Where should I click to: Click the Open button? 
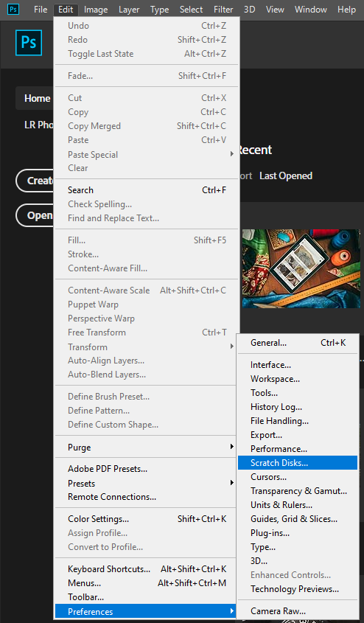click(35, 215)
